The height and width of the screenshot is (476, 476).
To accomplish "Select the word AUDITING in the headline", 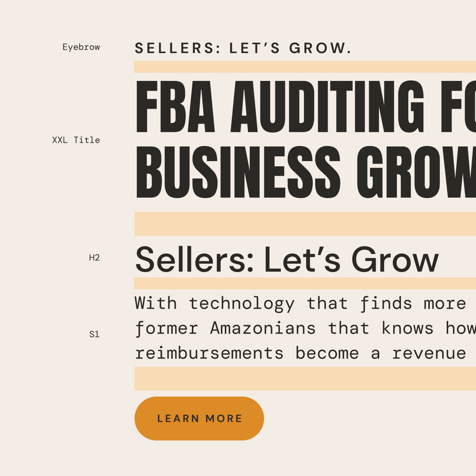I will (327, 107).
